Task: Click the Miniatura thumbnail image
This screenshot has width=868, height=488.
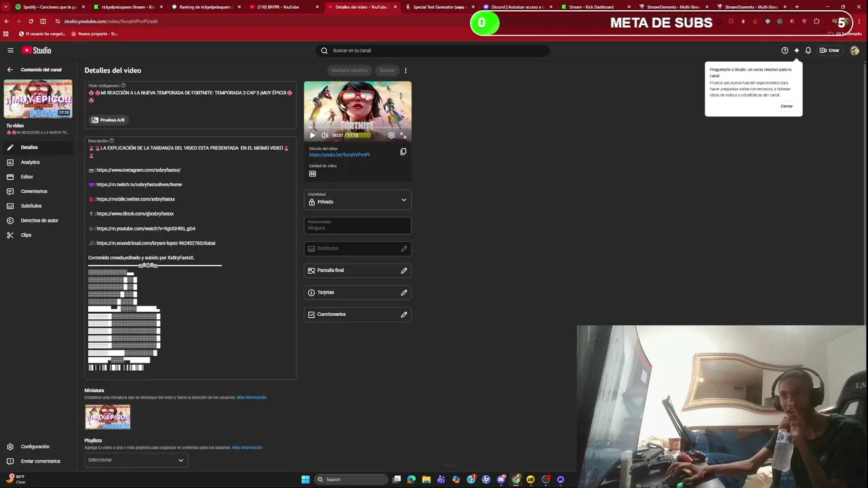Action: [x=107, y=418]
